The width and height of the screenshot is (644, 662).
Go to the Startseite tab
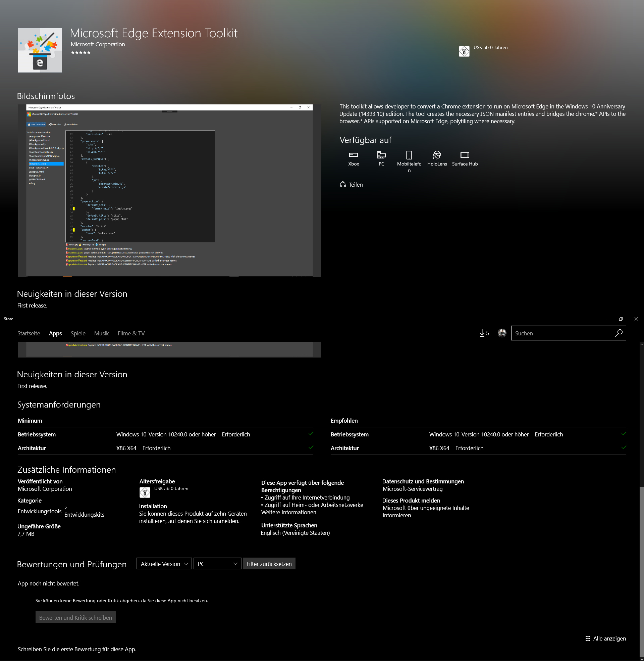point(29,334)
